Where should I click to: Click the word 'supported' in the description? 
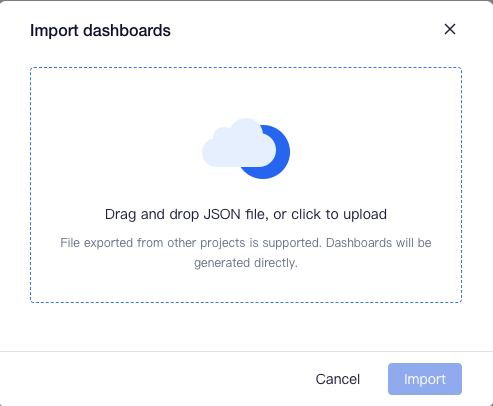(292, 243)
